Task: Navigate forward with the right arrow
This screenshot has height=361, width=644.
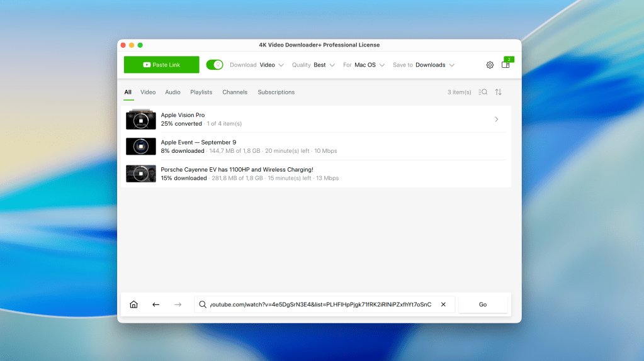Action: point(178,304)
